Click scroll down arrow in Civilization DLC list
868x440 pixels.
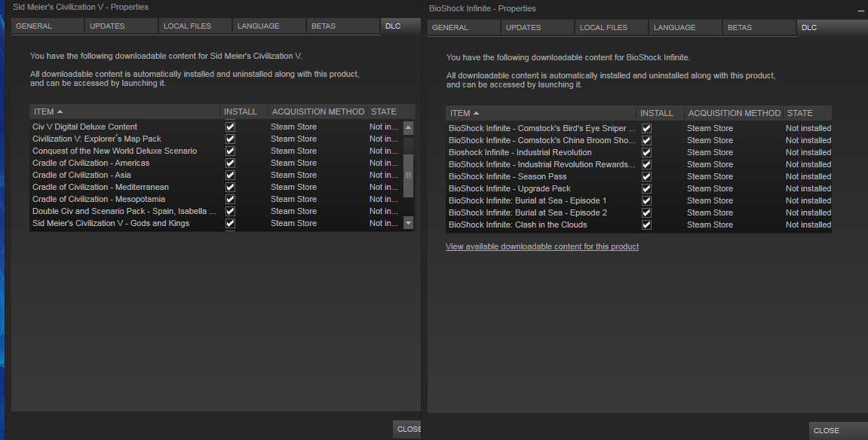click(x=408, y=223)
